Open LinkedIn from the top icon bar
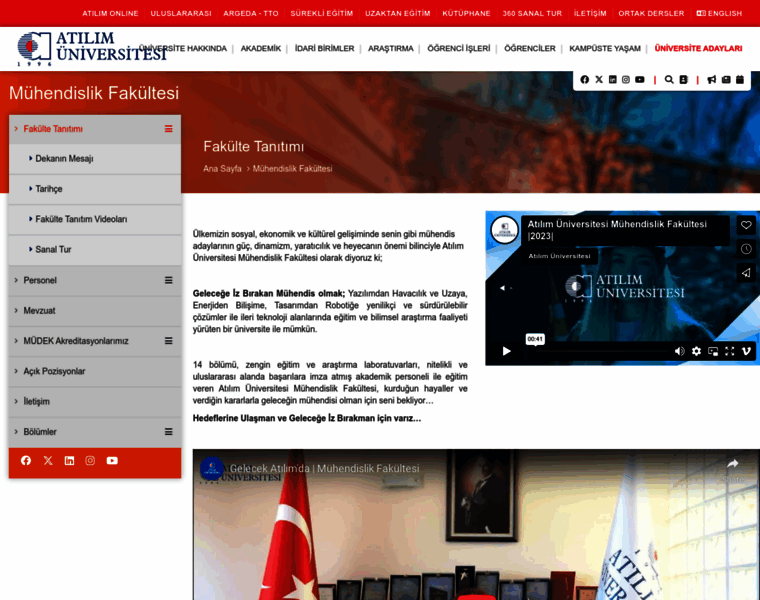This screenshot has height=600, width=760. coord(613,79)
